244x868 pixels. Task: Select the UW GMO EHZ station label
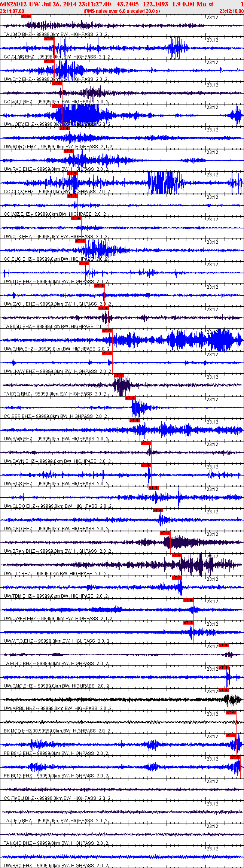18,686
